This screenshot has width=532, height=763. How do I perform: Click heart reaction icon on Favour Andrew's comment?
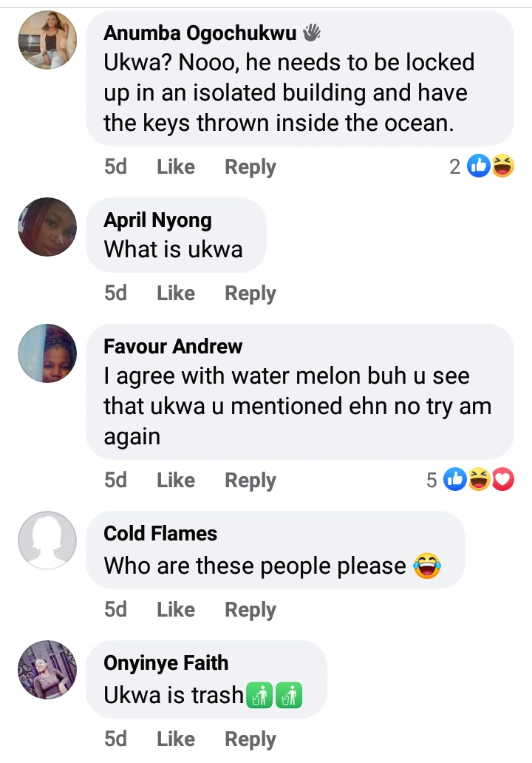point(503,481)
